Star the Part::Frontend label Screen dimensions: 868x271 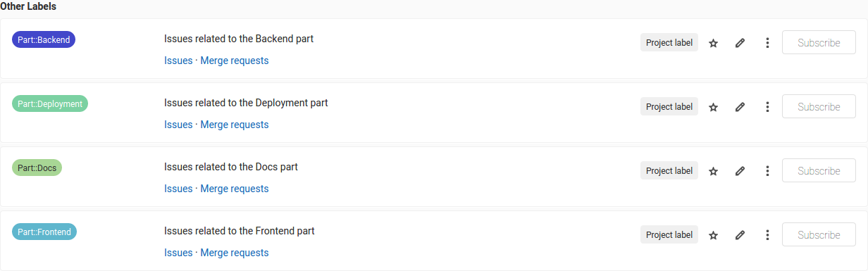tap(713, 235)
